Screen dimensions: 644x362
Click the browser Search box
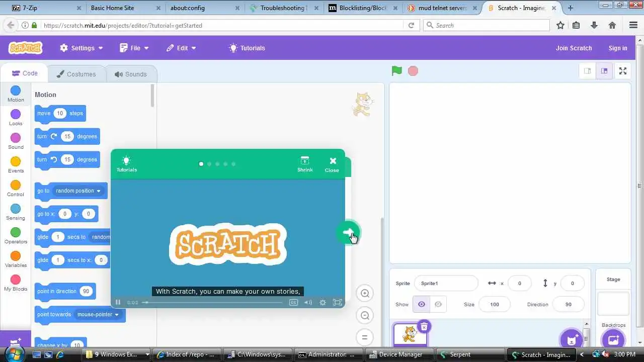tap(486, 25)
